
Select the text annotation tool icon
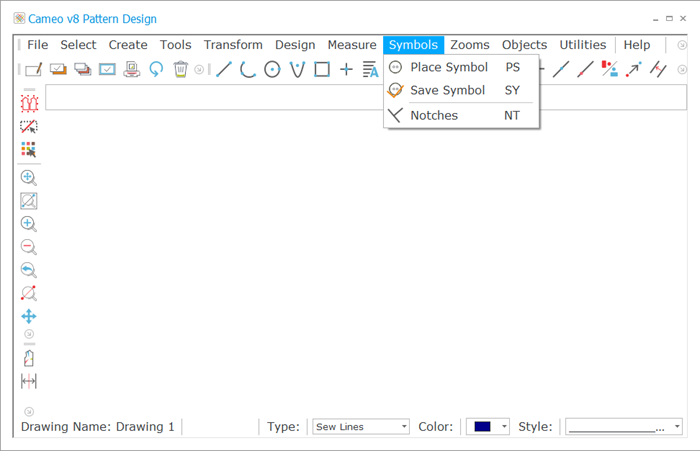pyautogui.click(x=371, y=69)
